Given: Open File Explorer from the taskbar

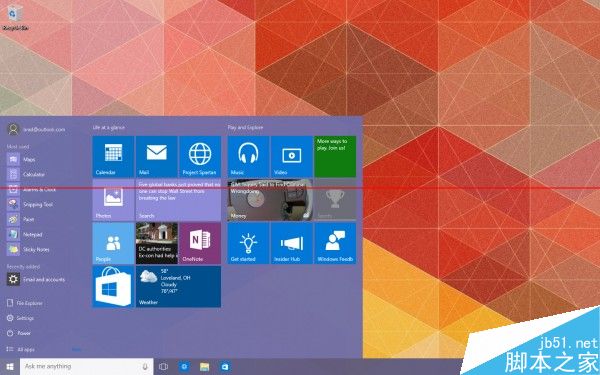Looking at the screenshot, I should 205,367.
